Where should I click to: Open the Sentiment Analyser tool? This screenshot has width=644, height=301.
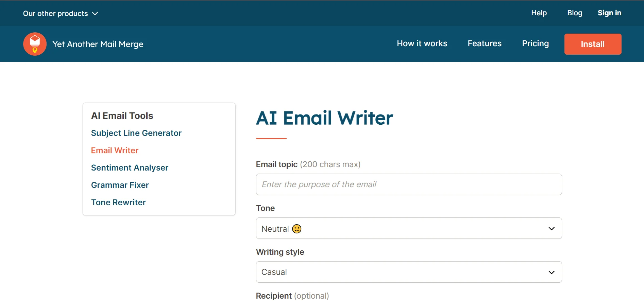coord(130,168)
